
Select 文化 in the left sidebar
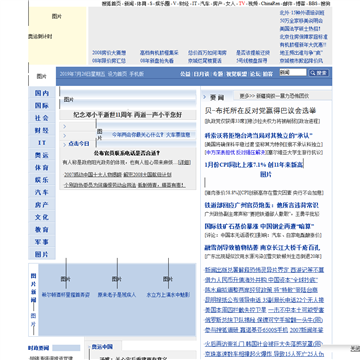click(42, 217)
